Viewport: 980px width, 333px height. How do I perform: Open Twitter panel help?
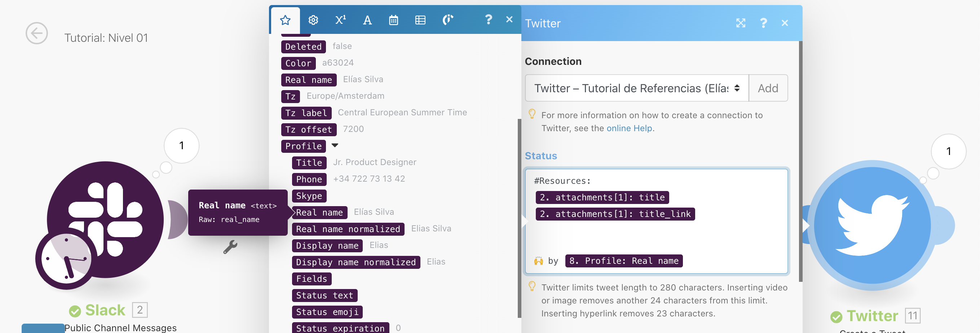763,23
